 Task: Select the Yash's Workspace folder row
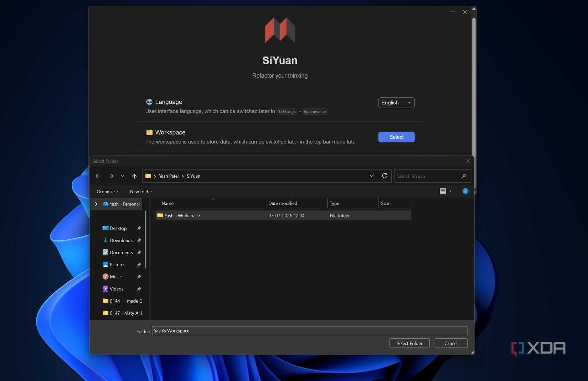pos(284,215)
